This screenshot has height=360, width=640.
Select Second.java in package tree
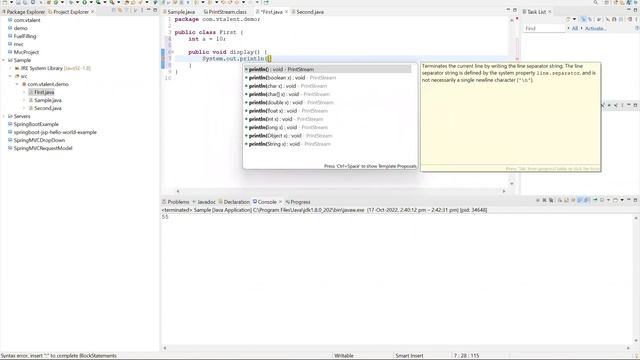48,108
